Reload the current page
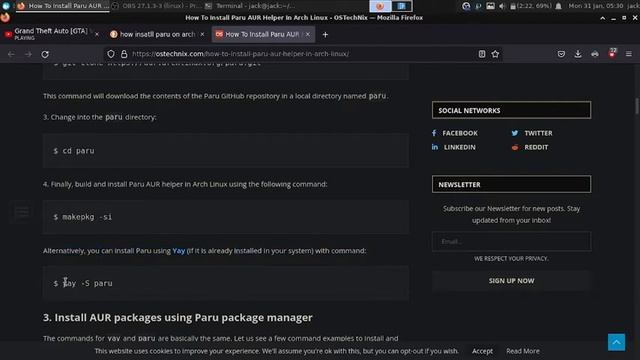The image size is (640, 360). (x=45, y=54)
